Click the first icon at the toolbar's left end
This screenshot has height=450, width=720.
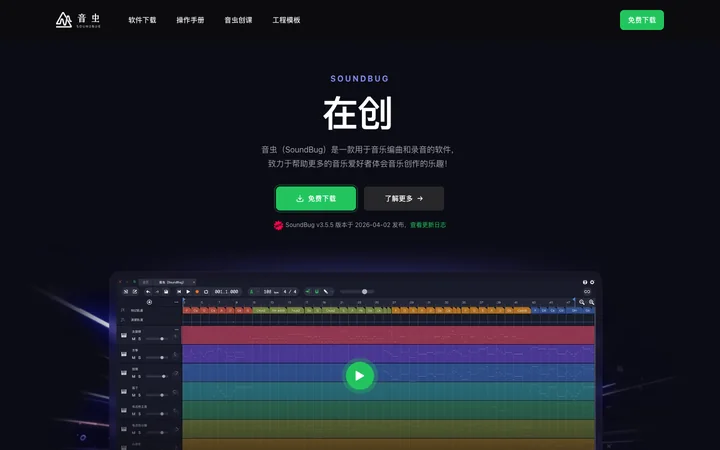(x=126, y=292)
